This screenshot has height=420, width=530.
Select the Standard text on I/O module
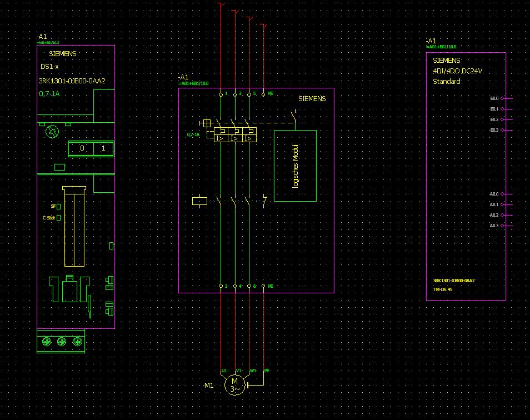point(447,82)
